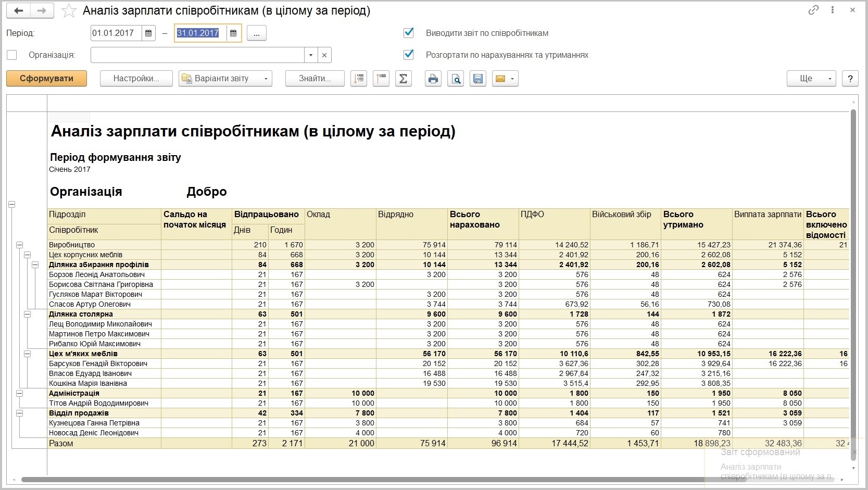
Task: Toggle the Організація filter checkbox
Action: tap(12, 55)
